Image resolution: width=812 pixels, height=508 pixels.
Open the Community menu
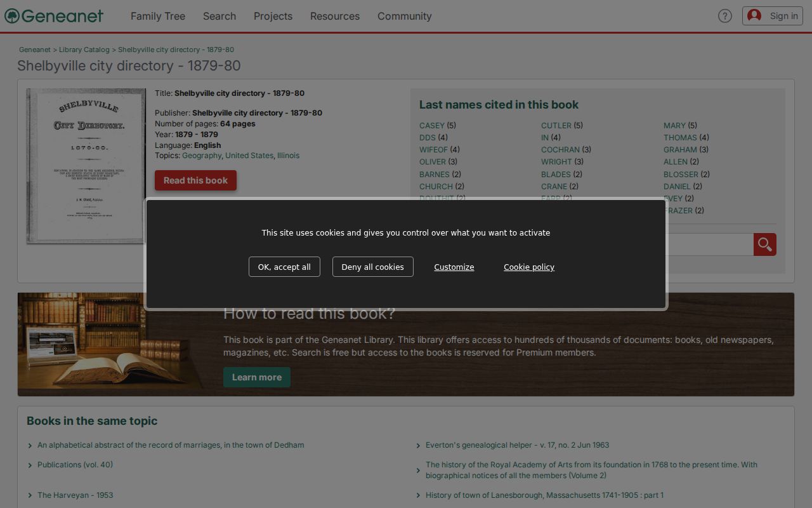click(405, 16)
